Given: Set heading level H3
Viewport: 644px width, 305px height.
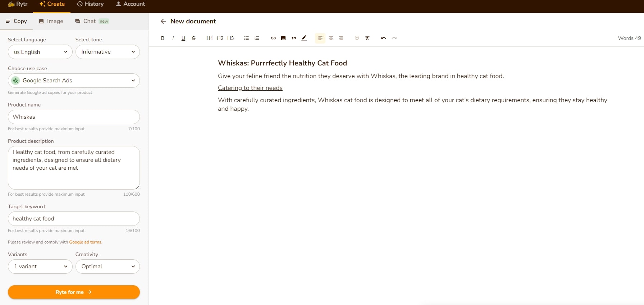Looking at the screenshot, I should click(x=230, y=38).
